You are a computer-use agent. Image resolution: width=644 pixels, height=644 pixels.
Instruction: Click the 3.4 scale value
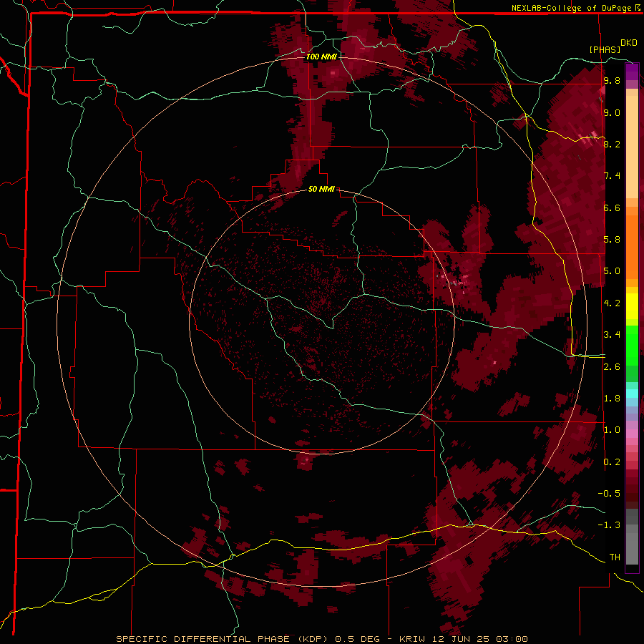point(612,335)
